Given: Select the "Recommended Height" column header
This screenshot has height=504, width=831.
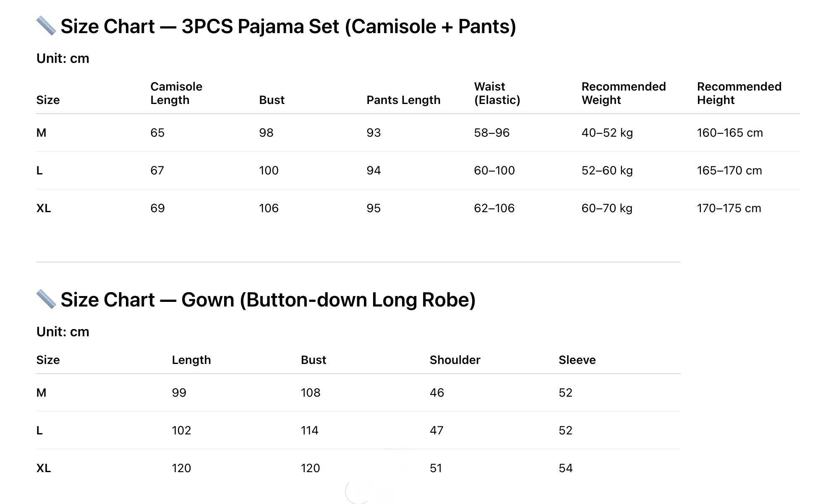Looking at the screenshot, I should (x=739, y=93).
